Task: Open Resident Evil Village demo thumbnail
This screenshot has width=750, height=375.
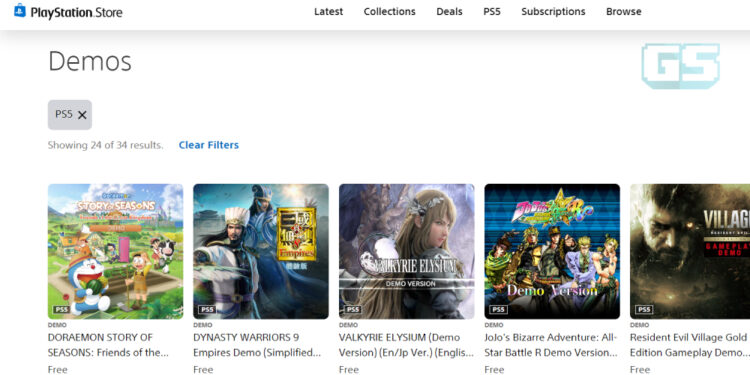Action: tap(690, 252)
